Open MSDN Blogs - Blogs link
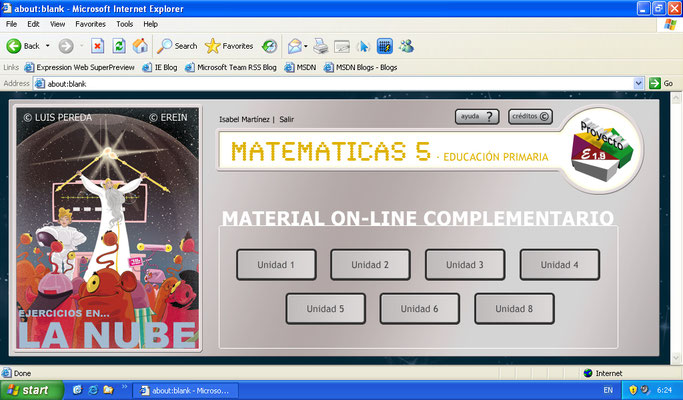This screenshot has width=683, height=400. coord(360,67)
